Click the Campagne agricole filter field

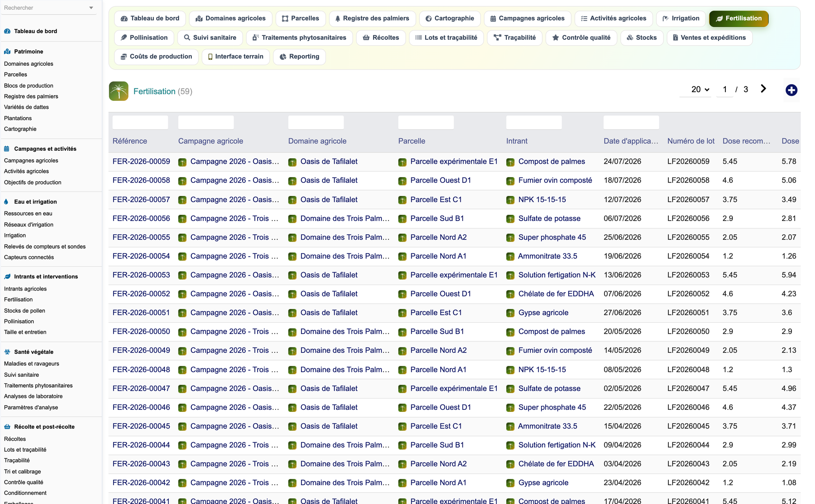206,123
